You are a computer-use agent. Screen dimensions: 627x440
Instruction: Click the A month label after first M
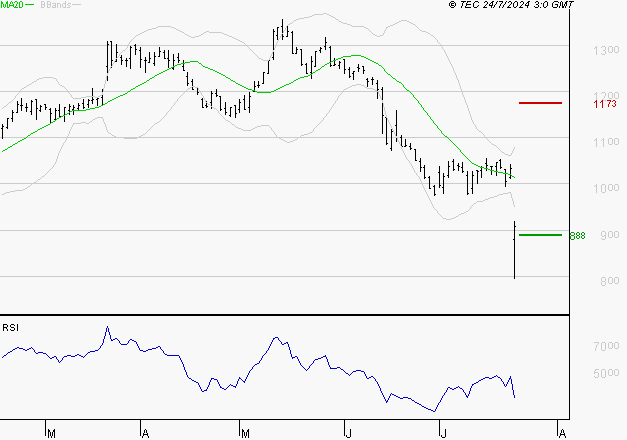tap(146, 434)
